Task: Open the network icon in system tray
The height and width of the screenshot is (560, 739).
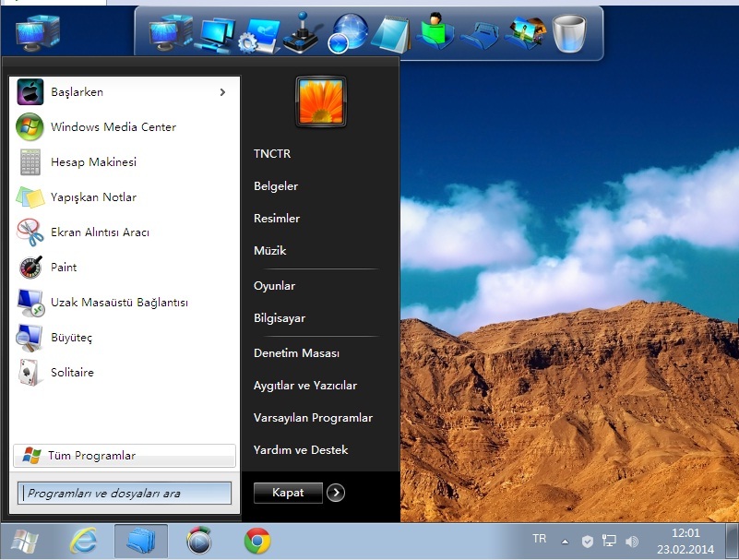Action: click(609, 542)
